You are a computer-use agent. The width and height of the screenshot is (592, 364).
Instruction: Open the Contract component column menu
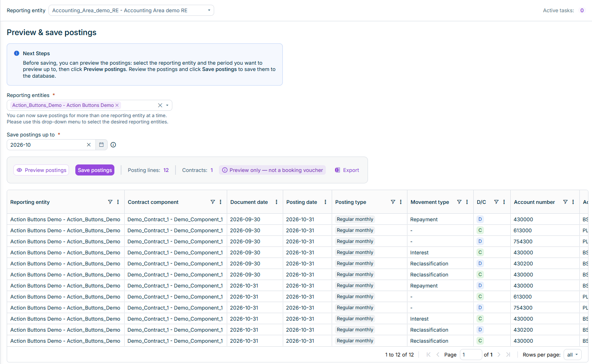(x=220, y=202)
